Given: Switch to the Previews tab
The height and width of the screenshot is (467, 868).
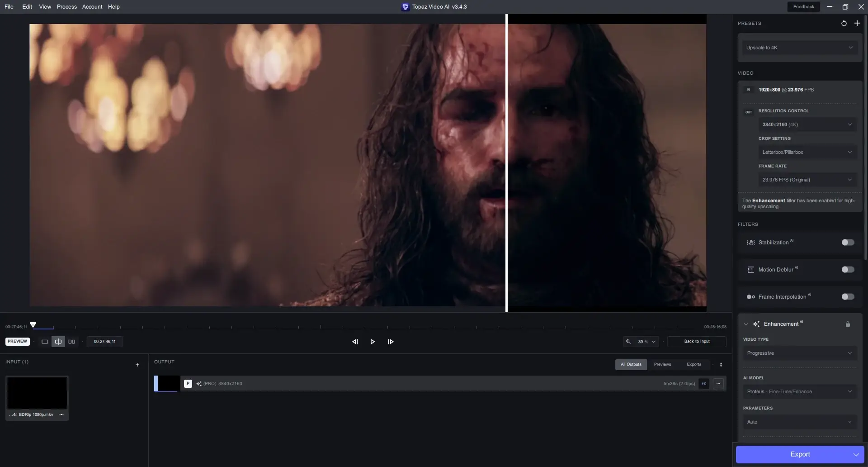Looking at the screenshot, I should tap(662, 365).
